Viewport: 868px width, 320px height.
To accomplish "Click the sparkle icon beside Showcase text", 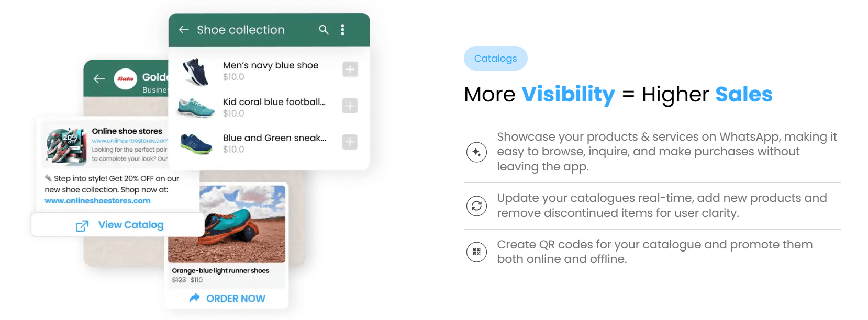I will pyautogui.click(x=476, y=152).
